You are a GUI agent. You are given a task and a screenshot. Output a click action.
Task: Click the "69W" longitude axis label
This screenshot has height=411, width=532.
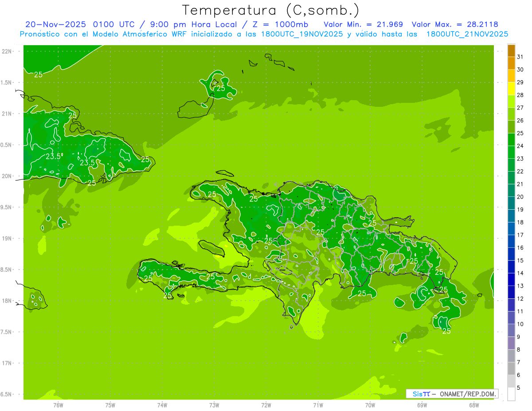(422, 405)
